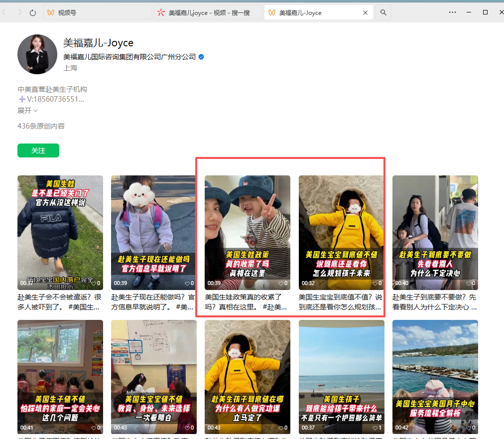Click caption 赴美生子到底要不要做?先看看别人
Viewport: 504px width, 439px height.
435,302
